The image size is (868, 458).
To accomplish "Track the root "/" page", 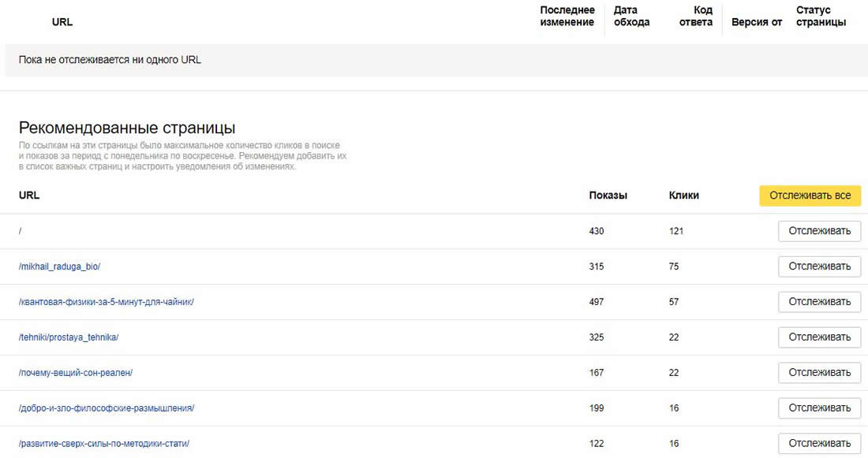I will [819, 231].
